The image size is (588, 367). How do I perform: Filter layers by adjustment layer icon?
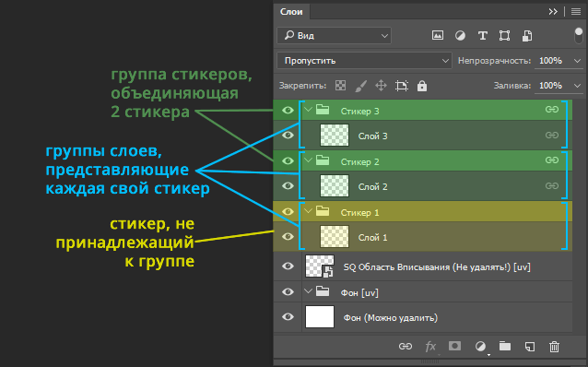pyautogui.click(x=460, y=36)
